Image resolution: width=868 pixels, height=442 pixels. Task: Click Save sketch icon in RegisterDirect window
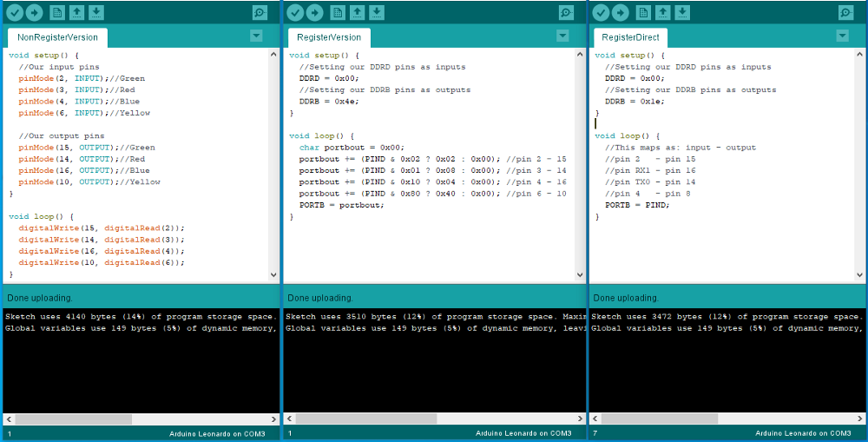click(x=682, y=12)
